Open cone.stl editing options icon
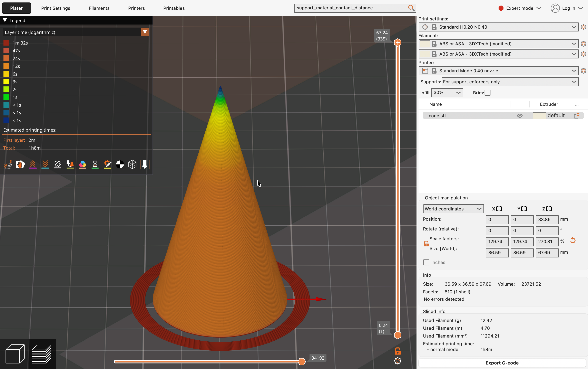Viewport: 588px width, 369px height. [577, 116]
